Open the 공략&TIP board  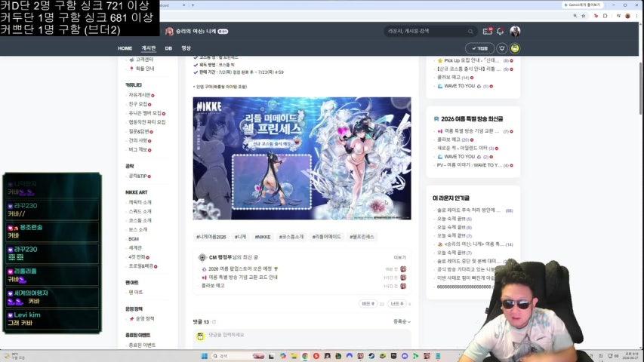tap(139, 176)
